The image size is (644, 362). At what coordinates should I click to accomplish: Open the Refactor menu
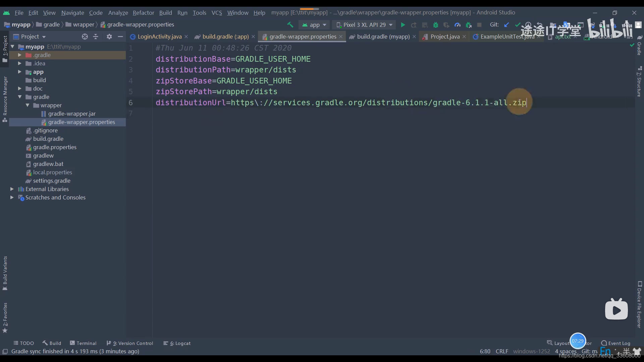(x=143, y=12)
